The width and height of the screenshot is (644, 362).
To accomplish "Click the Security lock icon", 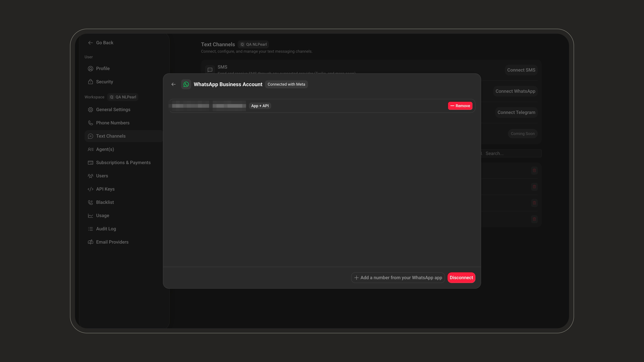I will tap(91, 82).
